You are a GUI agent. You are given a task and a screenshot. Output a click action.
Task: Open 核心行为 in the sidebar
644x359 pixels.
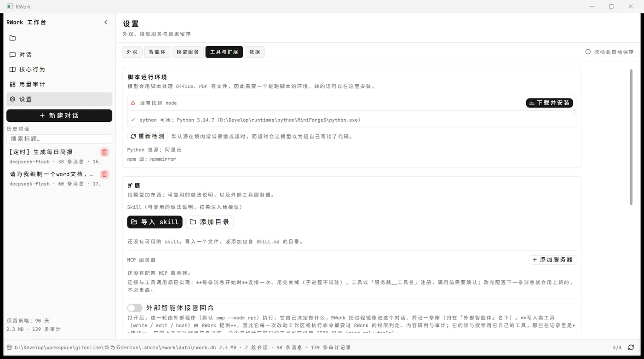[59, 69]
